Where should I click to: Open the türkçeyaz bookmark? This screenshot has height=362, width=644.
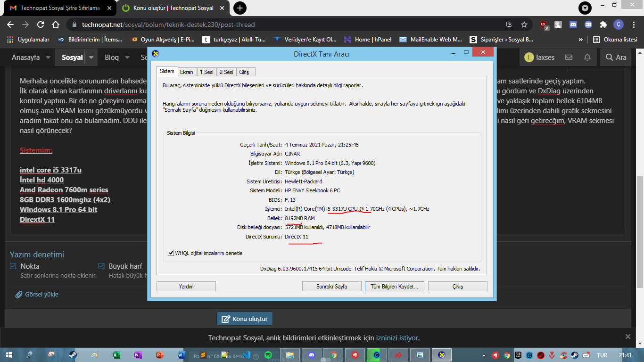point(234,40)
